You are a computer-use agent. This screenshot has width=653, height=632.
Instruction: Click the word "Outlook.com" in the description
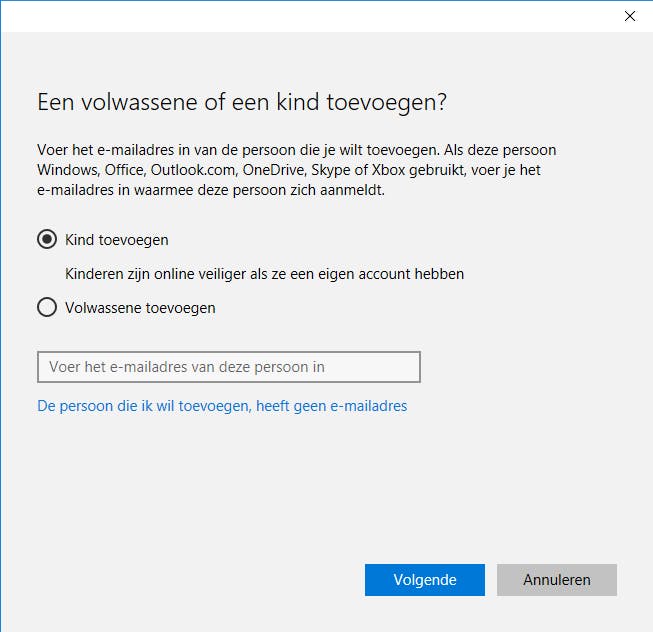coord(196,170)
